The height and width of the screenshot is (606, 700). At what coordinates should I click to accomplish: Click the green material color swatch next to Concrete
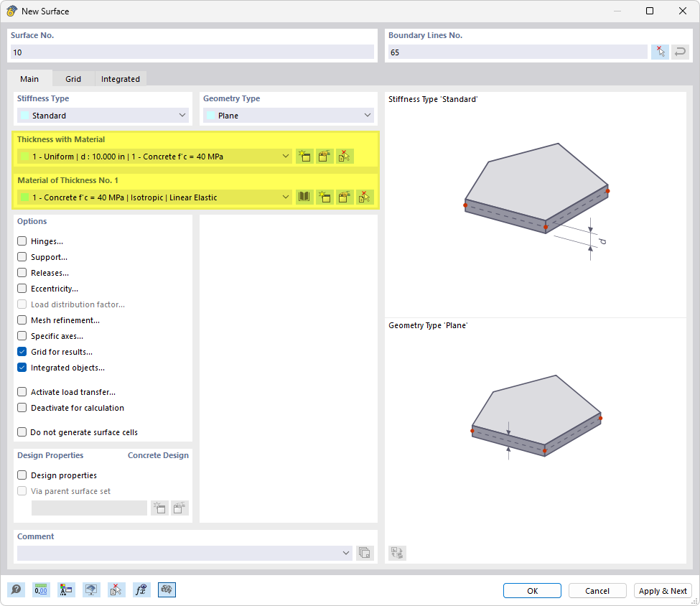tap(25, 197)
